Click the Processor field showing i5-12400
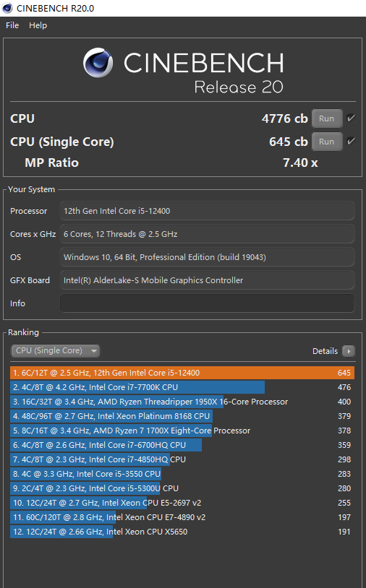This screenshot has width=366, height=588. click(207, 211)
